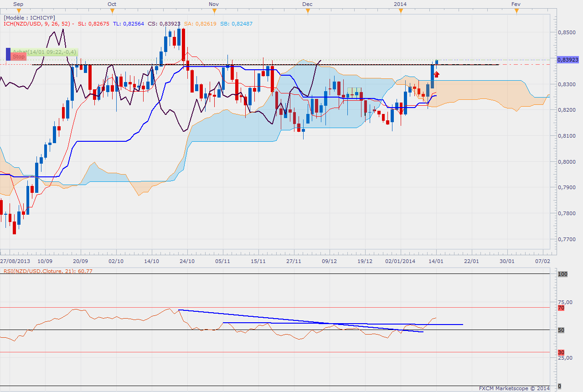The image size is (583, 392).
Task: Click the 07/02 date label
Action: [542, 261]
